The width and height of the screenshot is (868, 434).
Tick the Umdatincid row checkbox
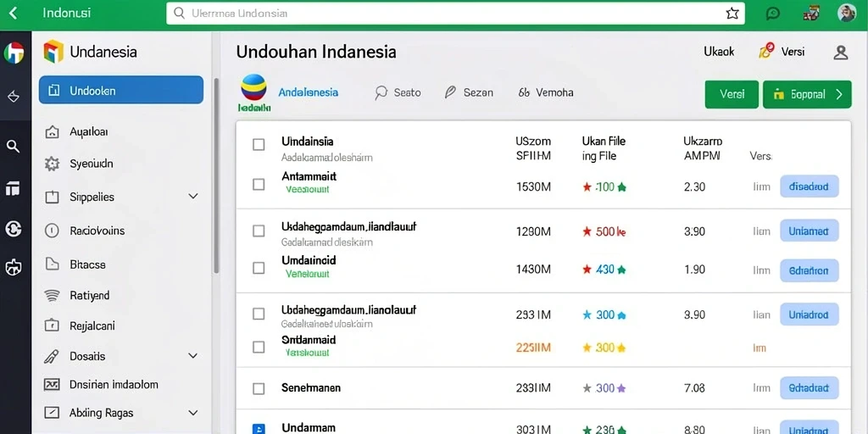point(259,268)
